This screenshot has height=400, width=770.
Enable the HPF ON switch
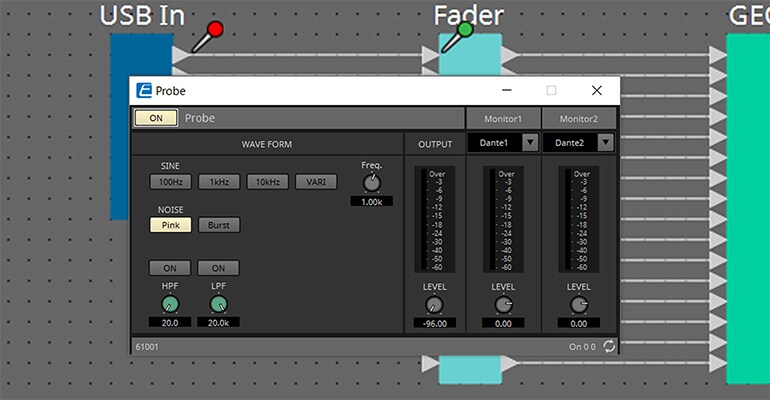point(170,268)
